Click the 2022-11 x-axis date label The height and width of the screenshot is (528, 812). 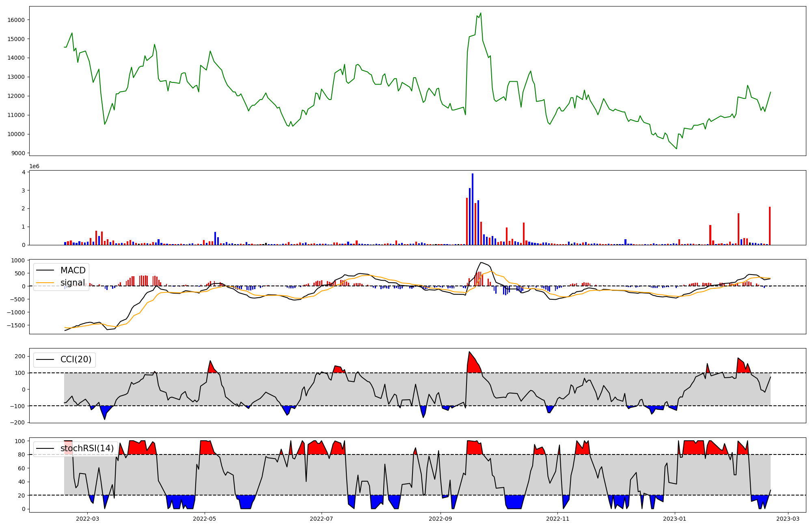coord(558,519)
